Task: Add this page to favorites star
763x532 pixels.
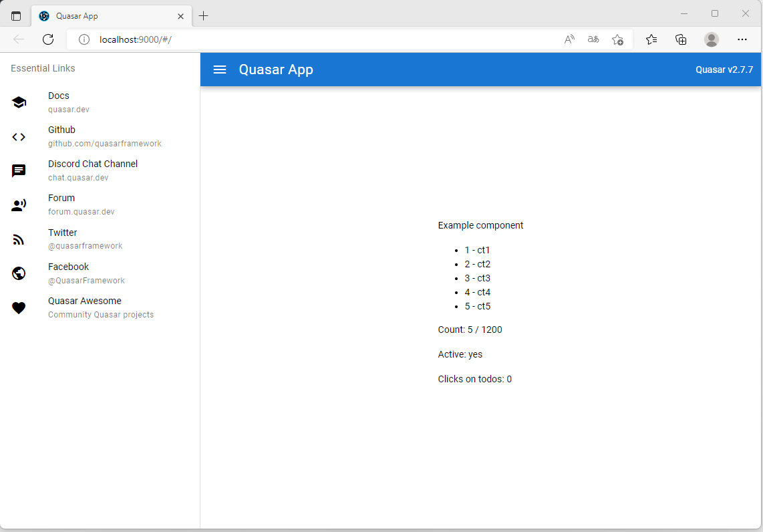Action: tap(617, 39)
